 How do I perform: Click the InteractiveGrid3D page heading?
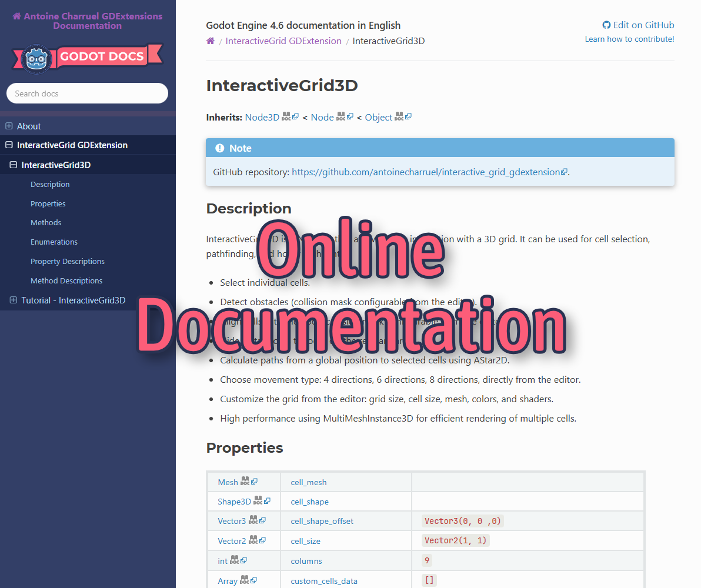pyautogui.click(x=282, y=85)
